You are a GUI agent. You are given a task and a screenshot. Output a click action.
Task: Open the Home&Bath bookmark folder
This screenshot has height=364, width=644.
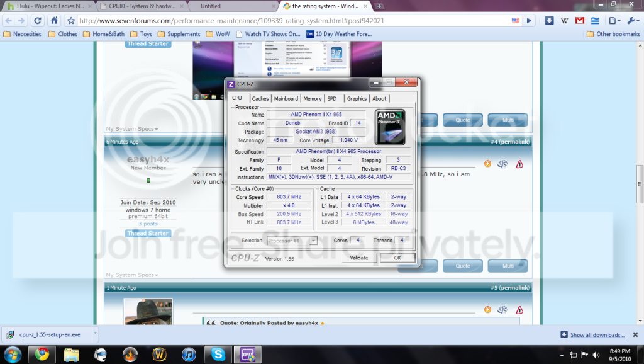(x=104, y=34)
